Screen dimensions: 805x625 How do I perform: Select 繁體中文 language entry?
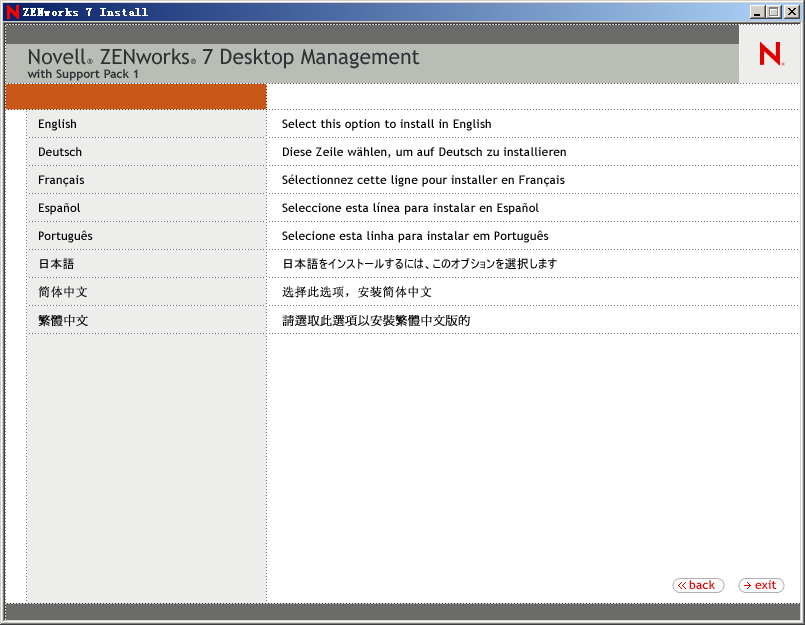point(63,320)
